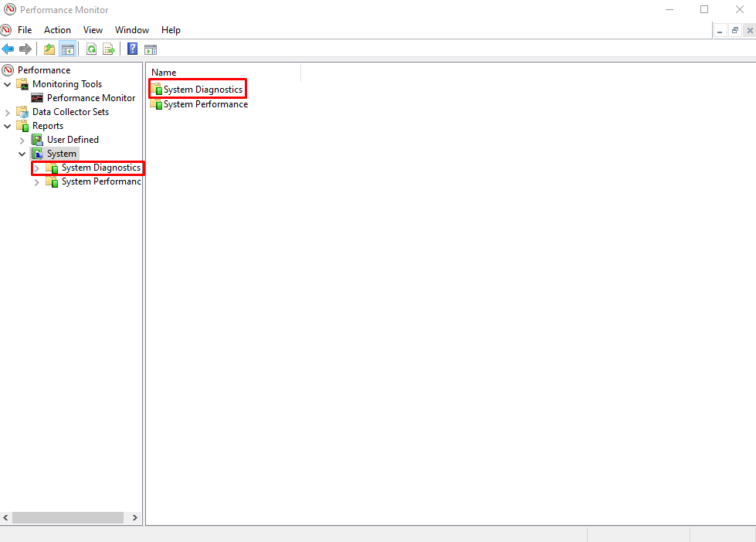
Task: Select the Performance Monitor icon in the sidebar
Action: [37, 97]
